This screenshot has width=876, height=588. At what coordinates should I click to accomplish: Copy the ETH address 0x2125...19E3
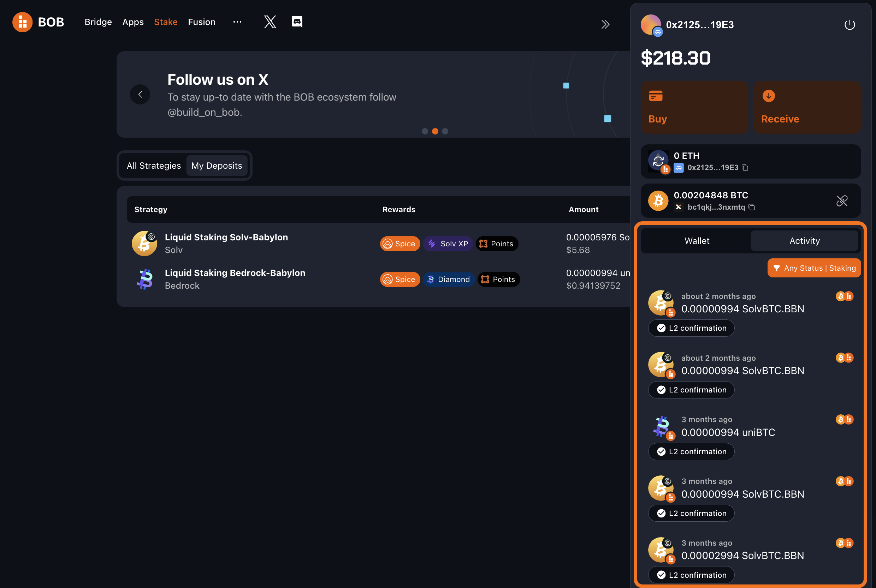[x=745, y=168]
